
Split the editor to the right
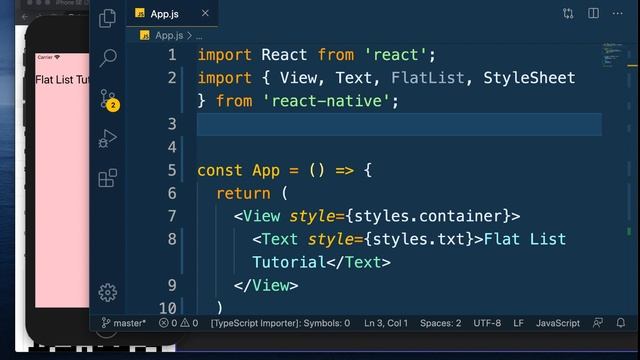click(x=593, y=13)
